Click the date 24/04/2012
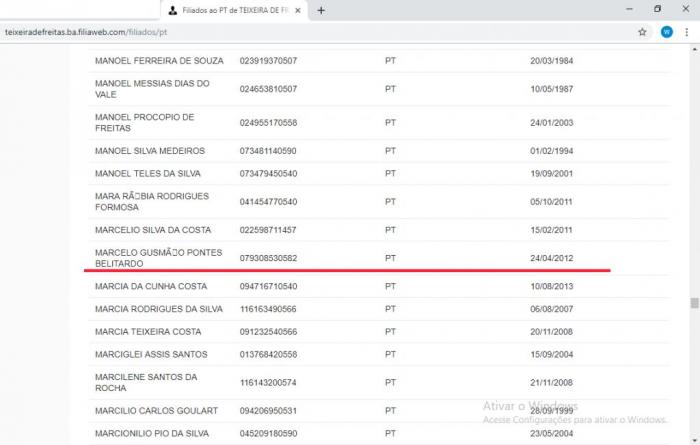700x445 pixels. (551, 258)
